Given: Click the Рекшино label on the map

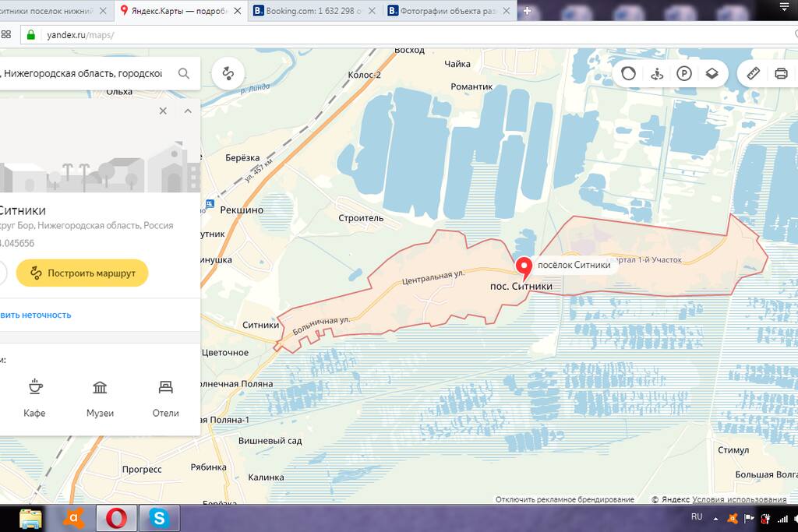Looking at the screenshot, I should click(242, 210).
